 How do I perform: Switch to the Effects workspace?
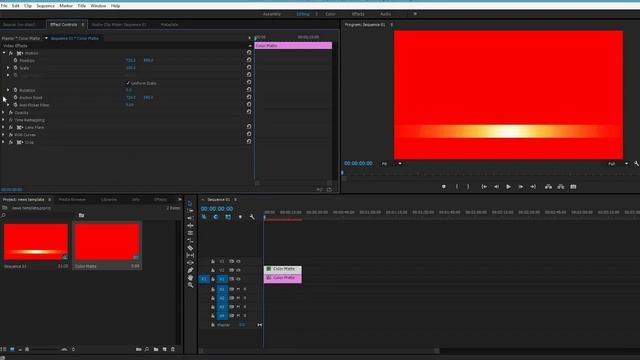(358, 14)
